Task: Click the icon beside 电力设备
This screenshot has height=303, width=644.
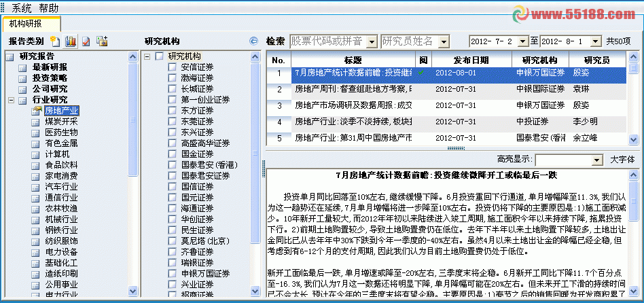Action: click(x=35, y=252)
